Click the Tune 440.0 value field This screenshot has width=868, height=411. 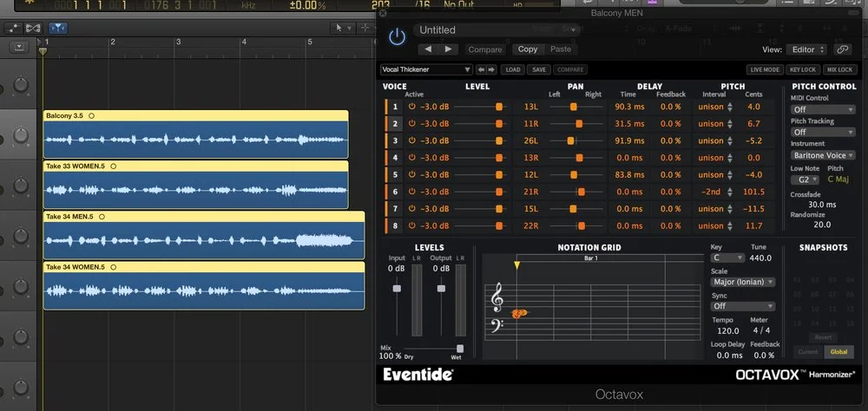click(x=760, y=258)
